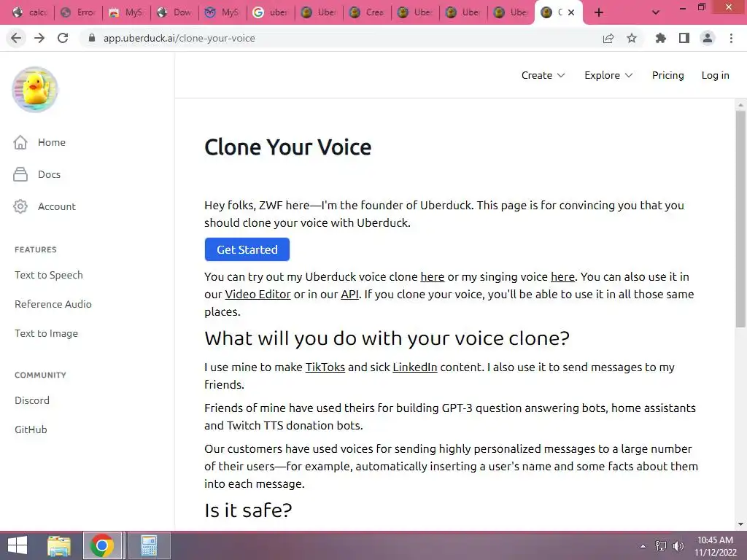Viewport: 747px width, 560px height.
Task: Click the lock icon in address bar
Action: click(x=92, y=38)
